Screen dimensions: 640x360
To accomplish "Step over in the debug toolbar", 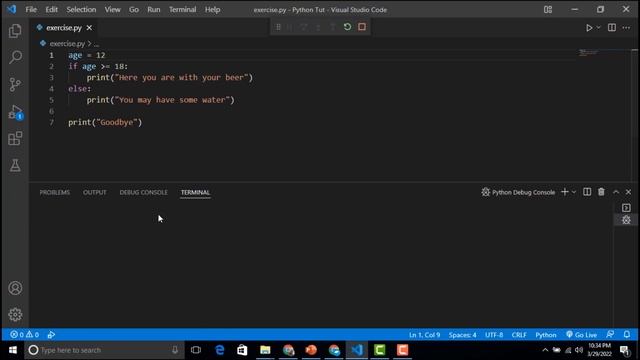I will pos(304,27).
